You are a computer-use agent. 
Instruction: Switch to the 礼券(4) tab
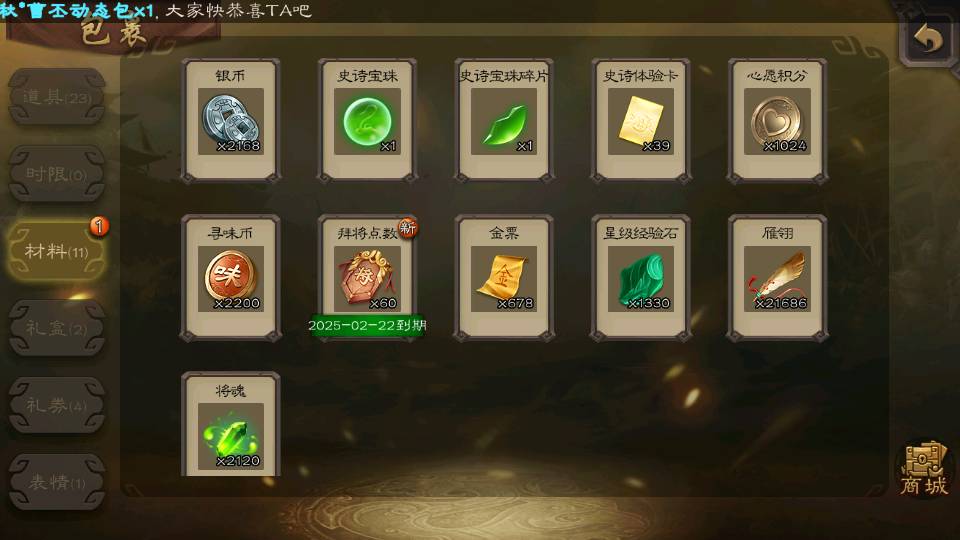click(x=57, y=405)
